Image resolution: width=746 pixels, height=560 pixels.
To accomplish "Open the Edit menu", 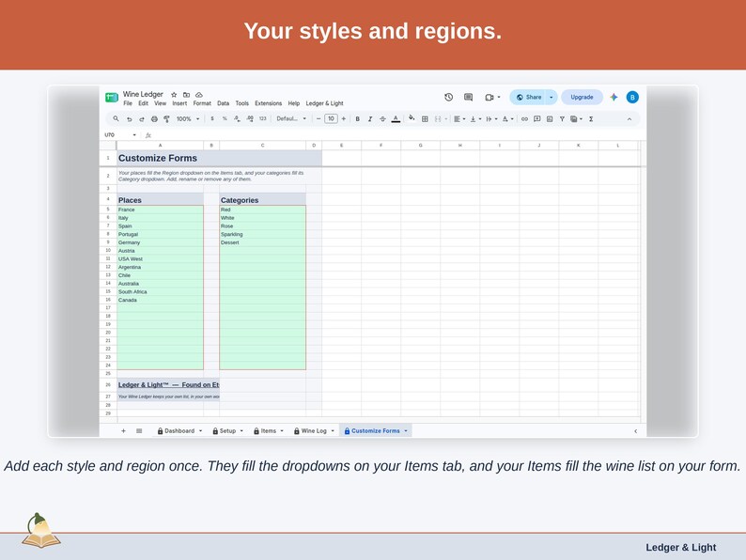I will click(143, 103).
